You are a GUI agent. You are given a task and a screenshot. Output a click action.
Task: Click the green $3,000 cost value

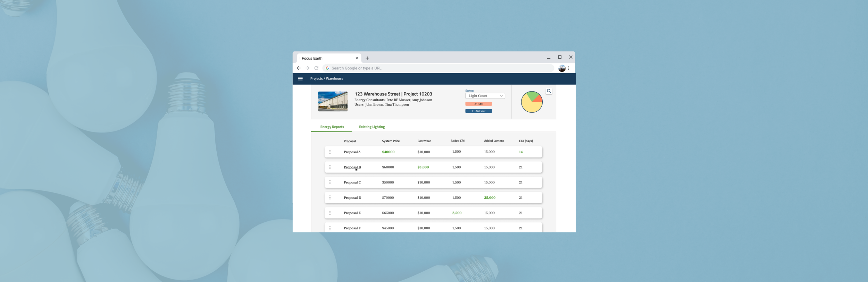point(423,167)
